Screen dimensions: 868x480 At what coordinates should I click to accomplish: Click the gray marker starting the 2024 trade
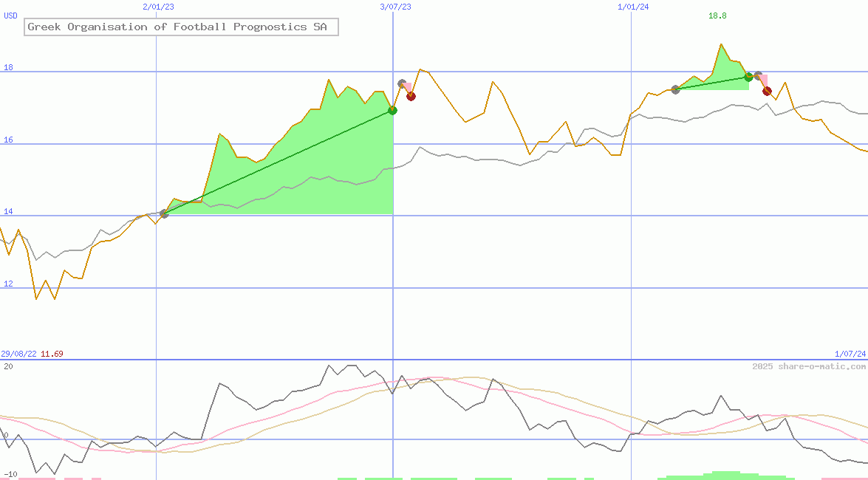675,89
